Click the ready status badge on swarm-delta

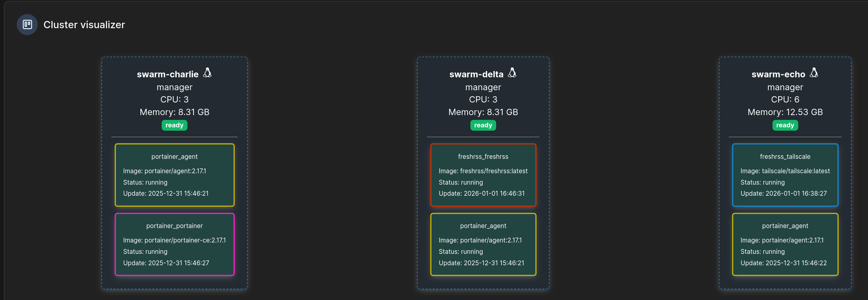point(483,125)
